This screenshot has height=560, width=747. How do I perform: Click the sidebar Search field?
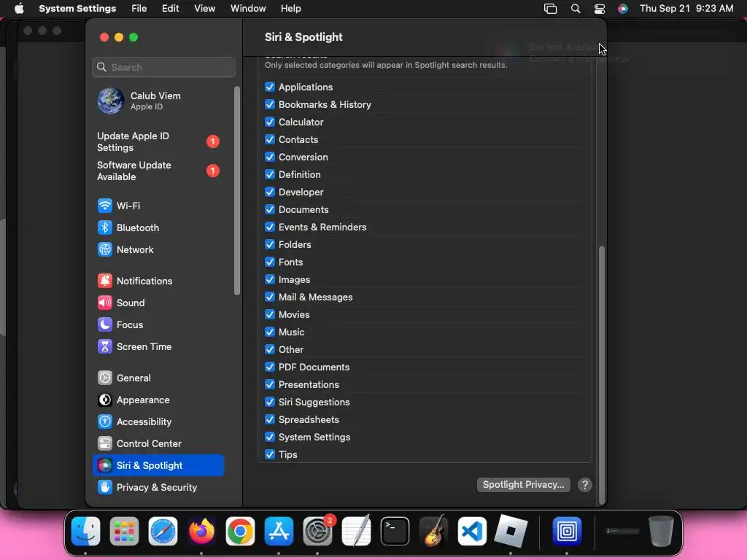coord(164,67)
